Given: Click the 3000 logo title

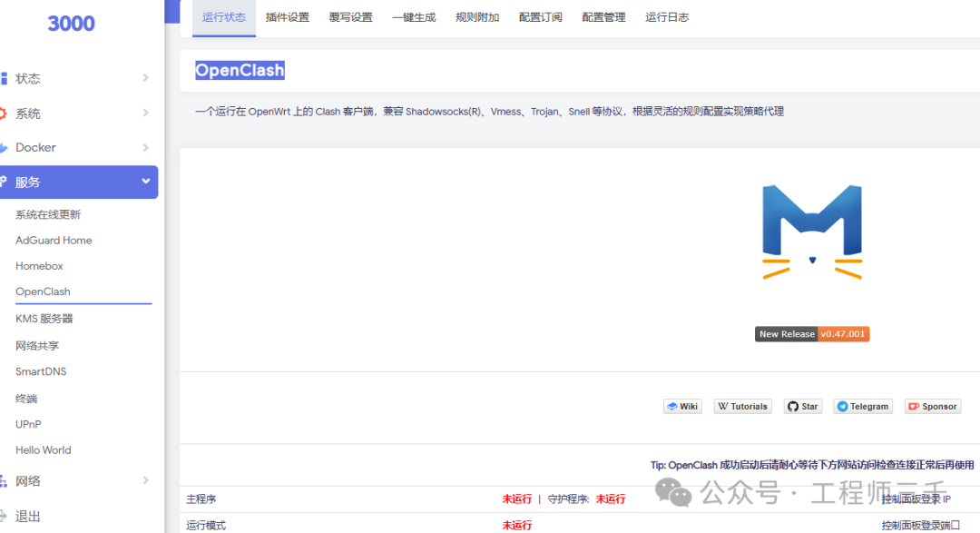Looking at the screenshot, I should coord(72,24).
